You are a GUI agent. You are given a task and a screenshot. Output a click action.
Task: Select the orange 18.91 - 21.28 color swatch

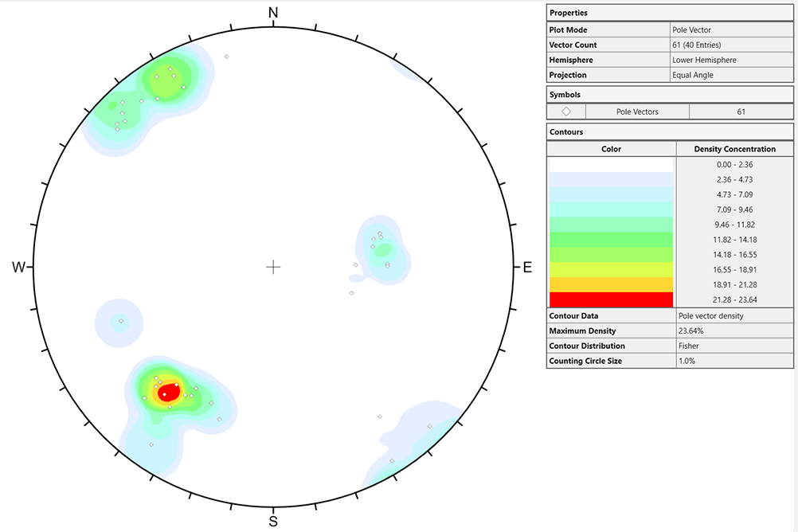[x=611, y=284]
